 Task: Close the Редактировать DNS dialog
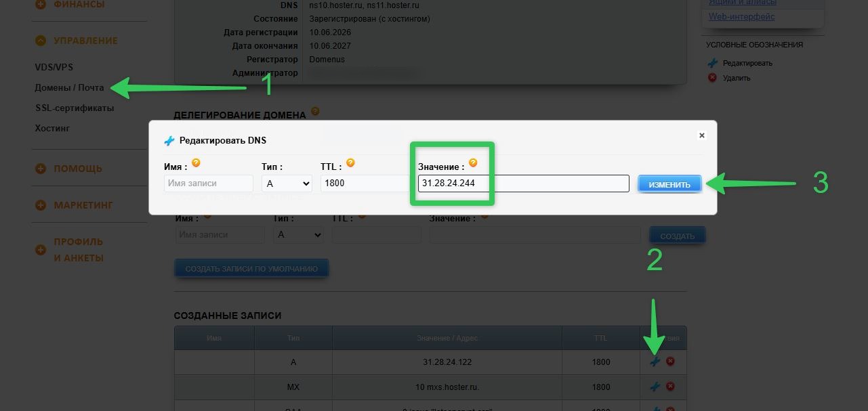point(702,135)
